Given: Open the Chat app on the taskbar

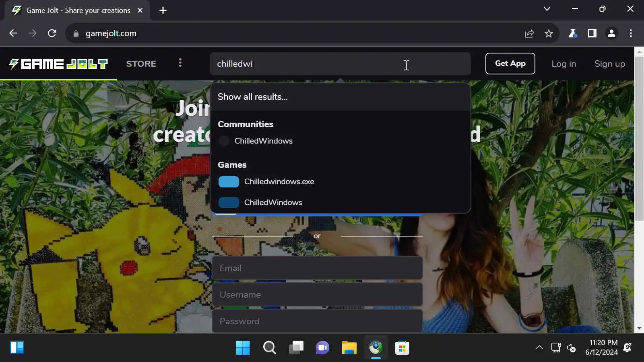Looking at the screenshot, I should (322, 348).
